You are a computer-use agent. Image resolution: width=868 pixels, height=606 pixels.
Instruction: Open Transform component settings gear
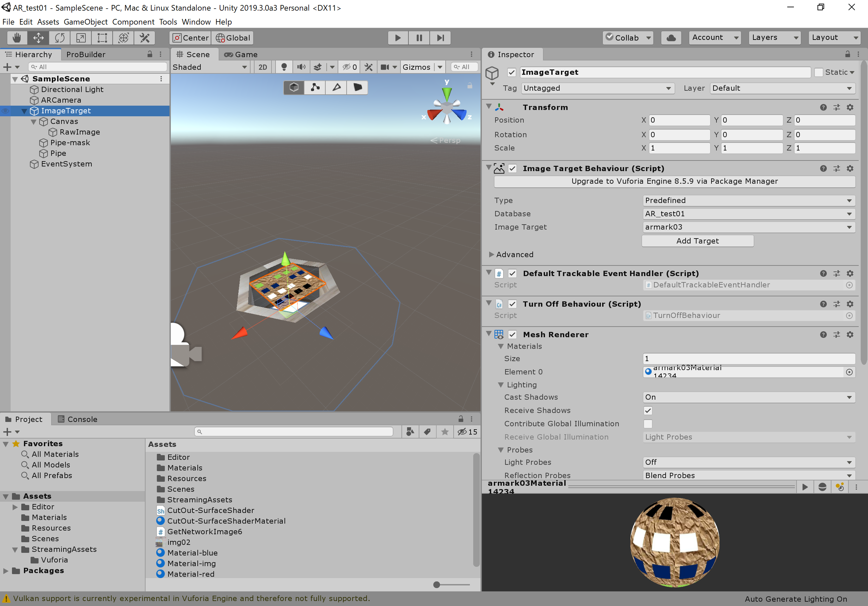[850, 107]
